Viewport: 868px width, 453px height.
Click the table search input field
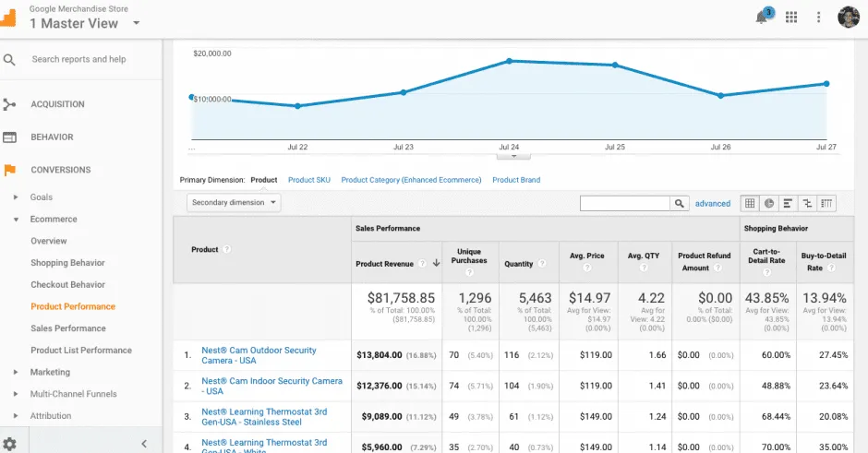coord(624,204)
